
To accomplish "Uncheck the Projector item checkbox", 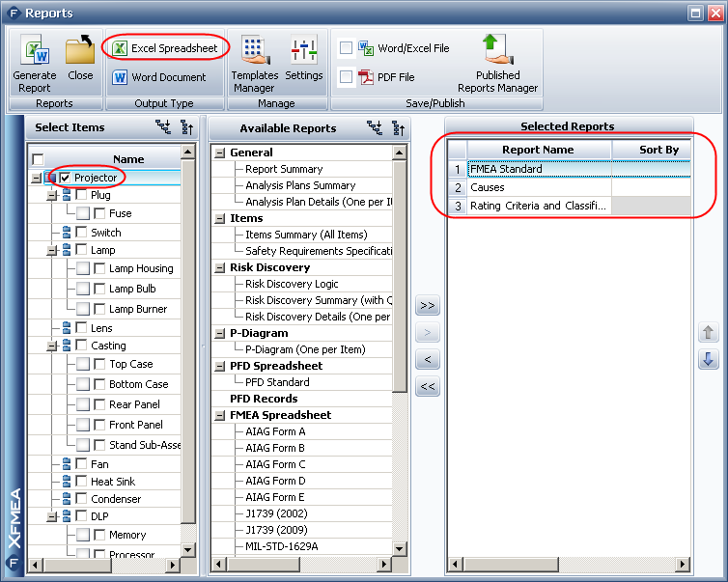I will click(65, 178).
